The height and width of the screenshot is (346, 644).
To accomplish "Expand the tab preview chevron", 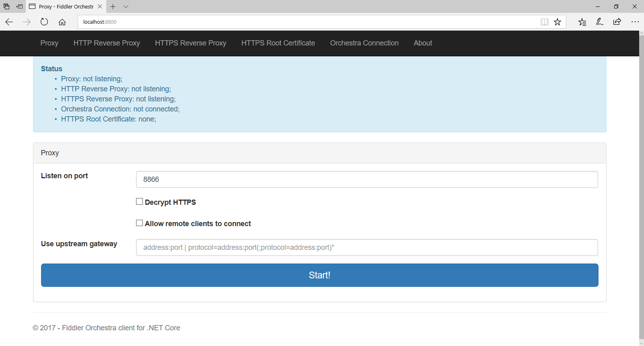I will click(x=126, y=6).
